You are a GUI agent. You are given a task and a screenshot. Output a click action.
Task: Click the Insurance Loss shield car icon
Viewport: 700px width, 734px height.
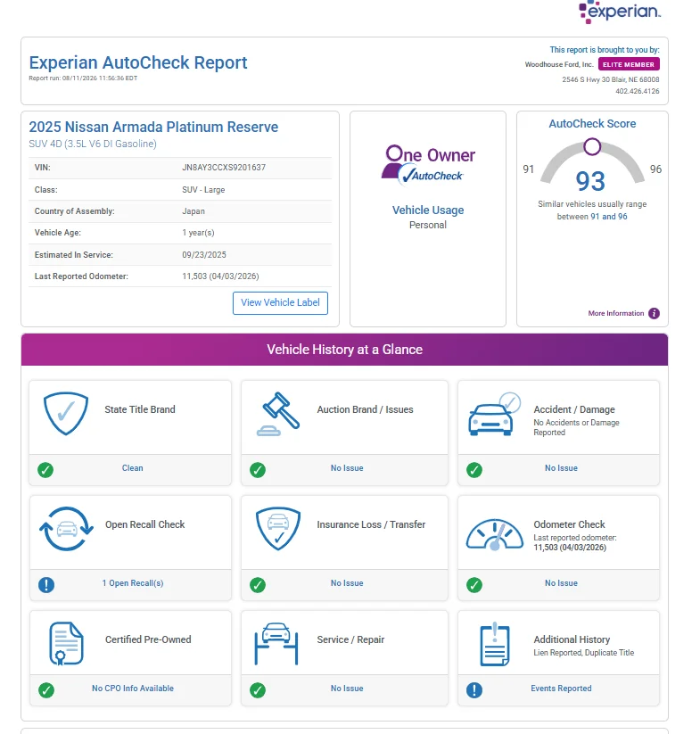[278, 529]
